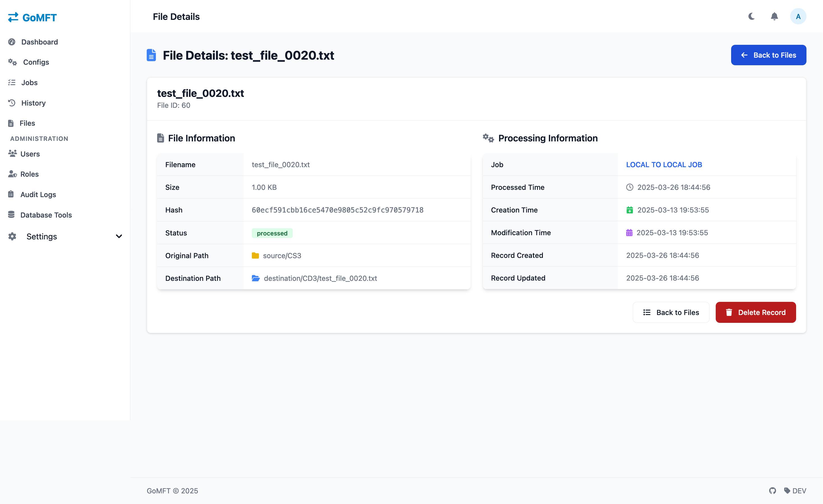
Task: Click the blue Back to Files button
Action: coord(769,55)
